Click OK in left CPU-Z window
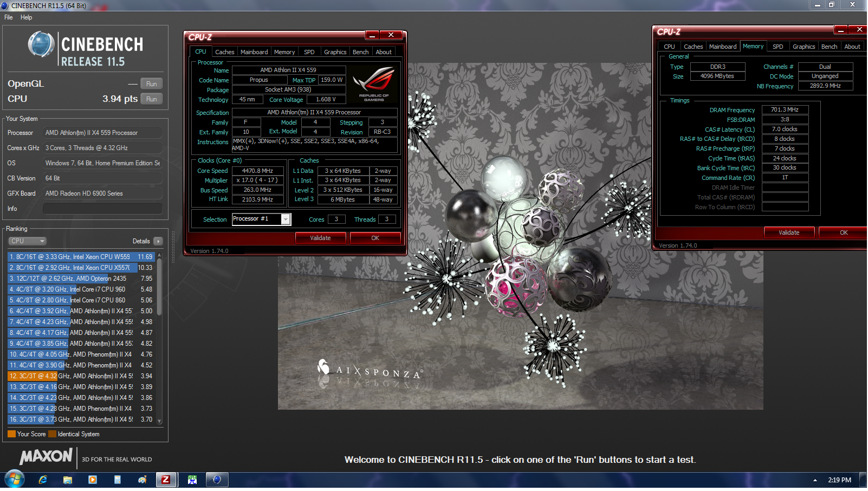This screenshot has width=868, height=491. pyautogui.click(x=375, y=238)
